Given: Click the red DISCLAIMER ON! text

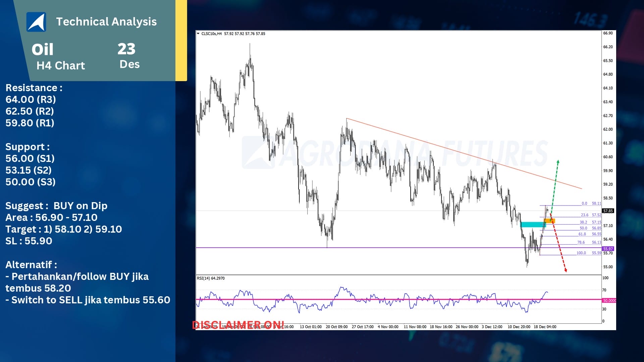Looking at the screenshot, I should (x=238, y=324).
